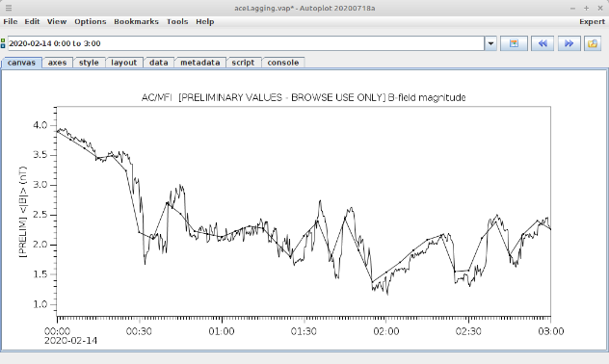The image size is (609, 364).
Task: Open the Help menu
Action: click(x=204, y=21)
